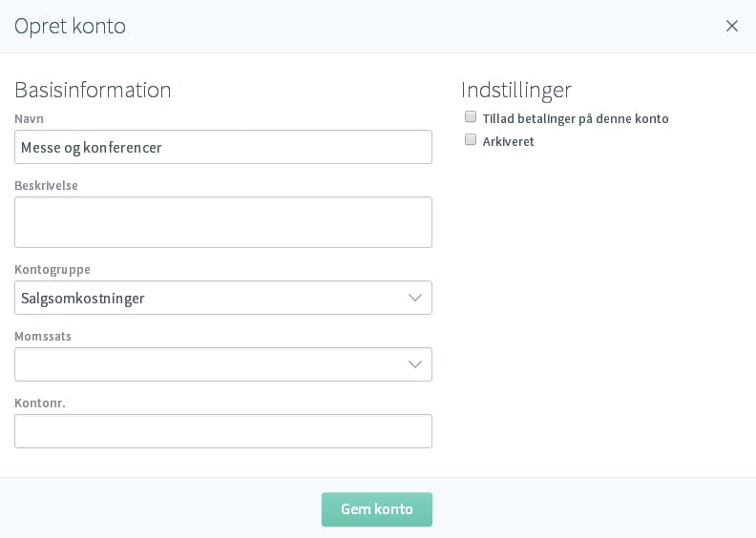This screenshot has height=538, width=756.
Task: Tick the Arkiveret checkbox
Action: 470,139
